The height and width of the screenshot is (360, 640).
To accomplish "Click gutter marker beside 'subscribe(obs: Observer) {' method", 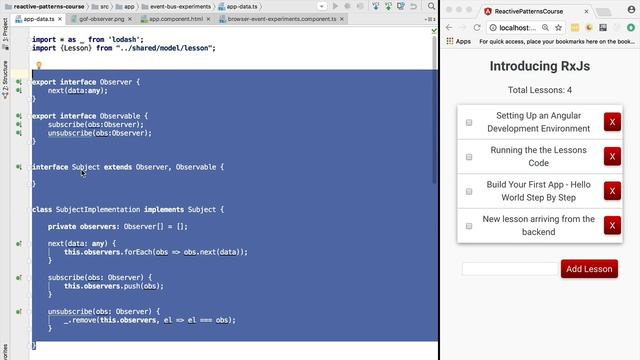I will point(19,278).
